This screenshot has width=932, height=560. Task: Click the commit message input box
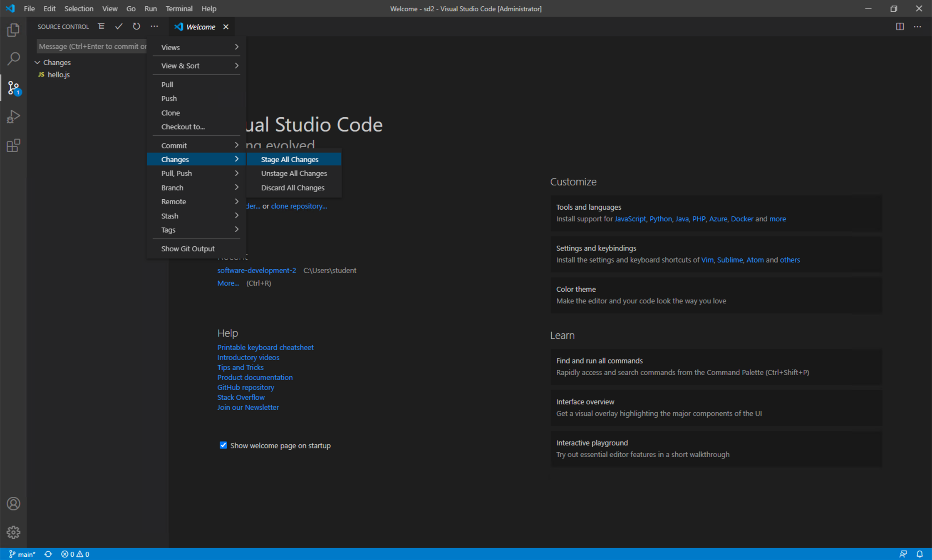point(92,46)
